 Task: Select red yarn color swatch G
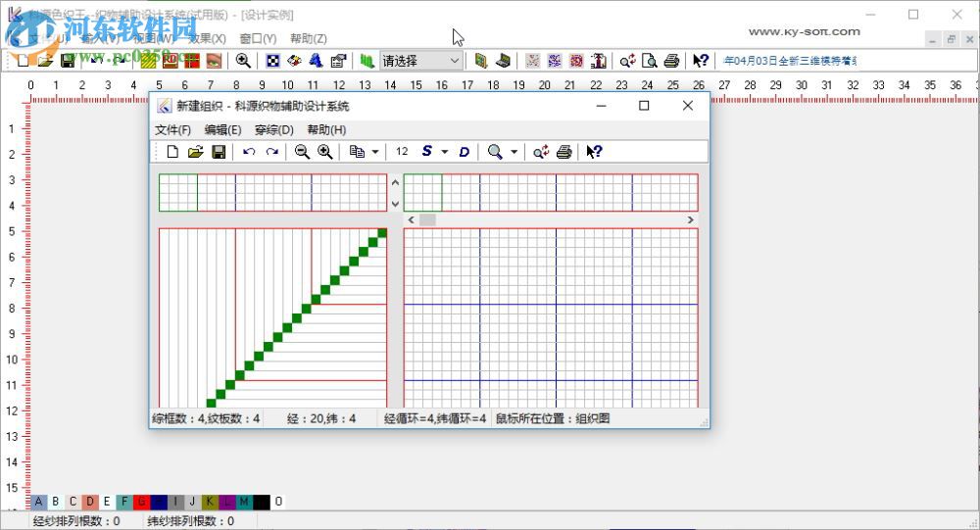(x=141, y=502)
